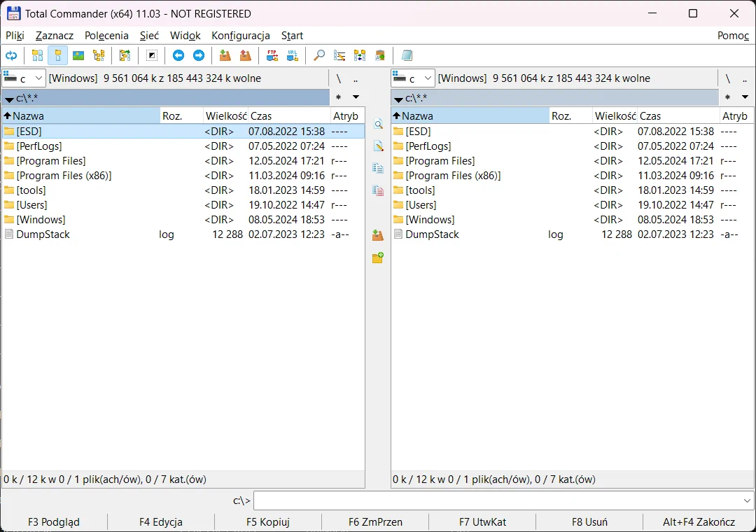This screenshot has width=756, height=532.
Task: Open the Zaznacz menu
Action: (x=55, y=36)
